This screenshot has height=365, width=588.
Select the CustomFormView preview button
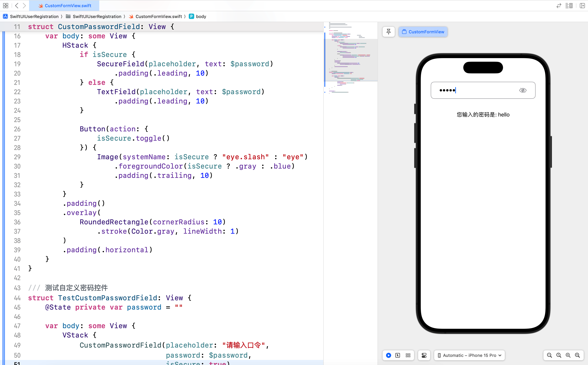click(423, 32)
